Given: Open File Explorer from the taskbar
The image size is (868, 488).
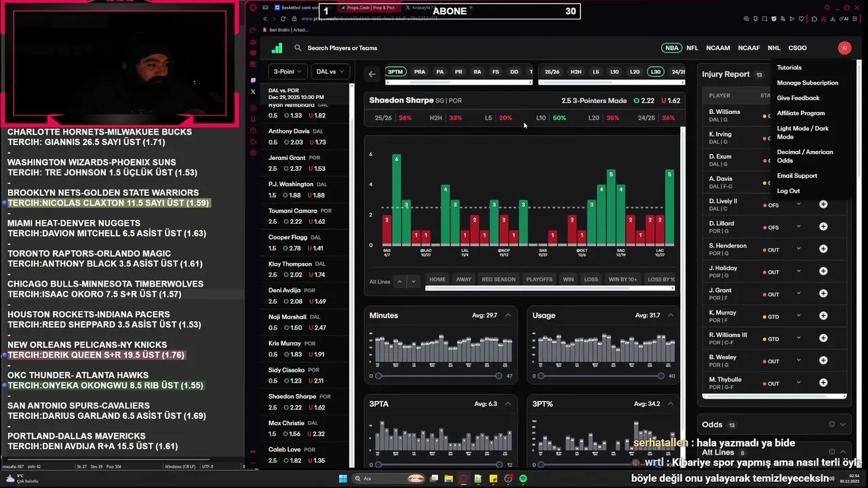Looking at the screenshot, I should click(448, 479).
